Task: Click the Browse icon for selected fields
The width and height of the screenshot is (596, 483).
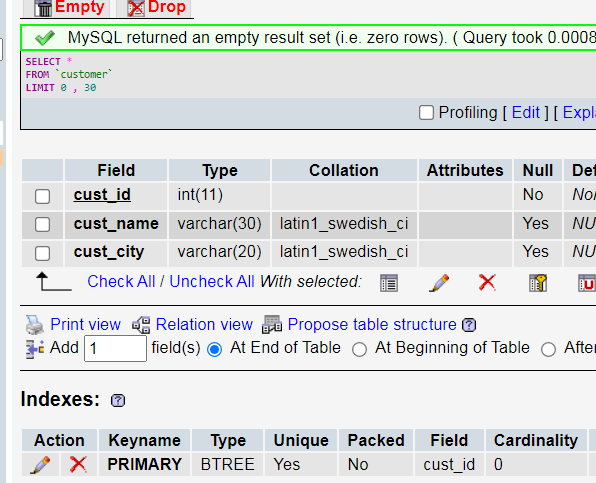Action: point(389,283)
